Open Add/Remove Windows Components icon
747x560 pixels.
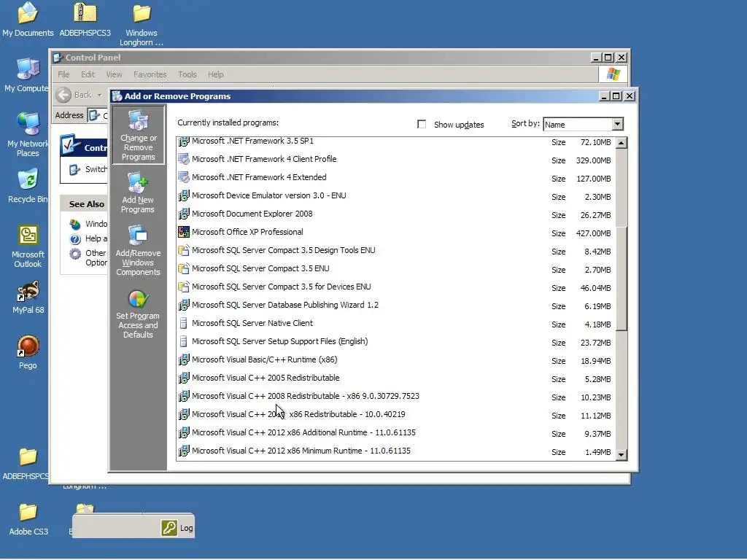pos(138,251)
